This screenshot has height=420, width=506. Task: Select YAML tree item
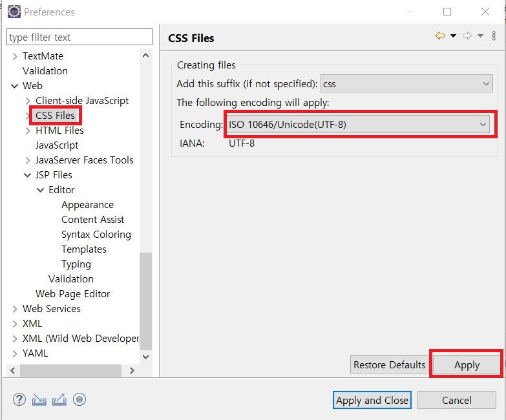click(35, 353)
